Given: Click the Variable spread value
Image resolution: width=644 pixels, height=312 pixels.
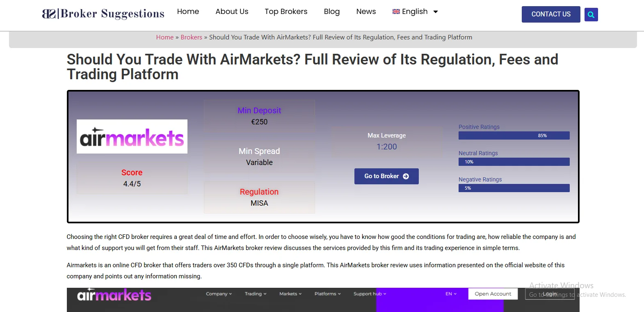Looking at the screenshot, I should coord(259,163).
